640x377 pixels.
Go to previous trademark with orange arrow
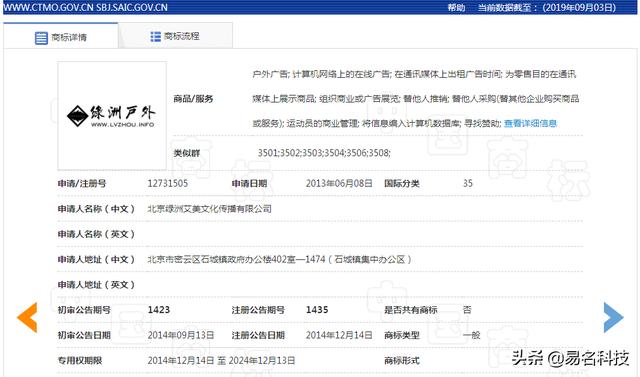[x=27, y=317]
